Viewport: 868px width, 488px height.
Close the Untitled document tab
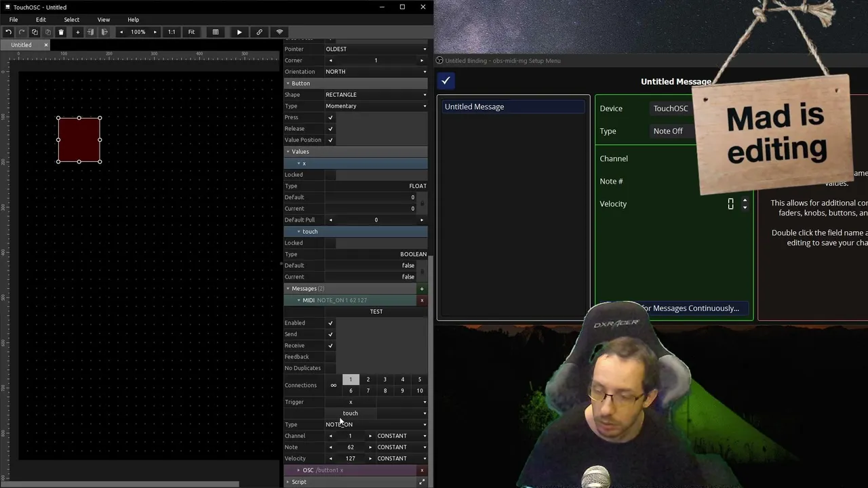point(46,45)
